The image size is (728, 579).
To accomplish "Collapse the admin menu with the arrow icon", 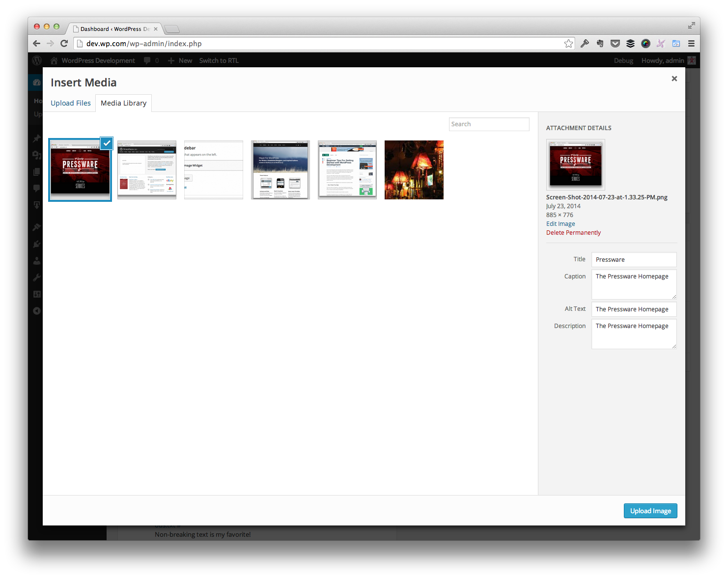I will 36,310.
